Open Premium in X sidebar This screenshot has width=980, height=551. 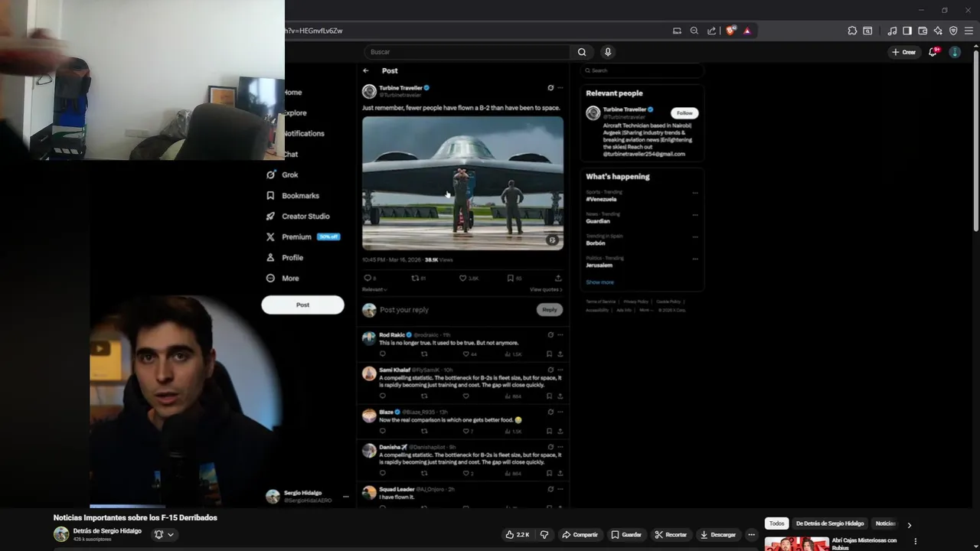tap(302, 237)
